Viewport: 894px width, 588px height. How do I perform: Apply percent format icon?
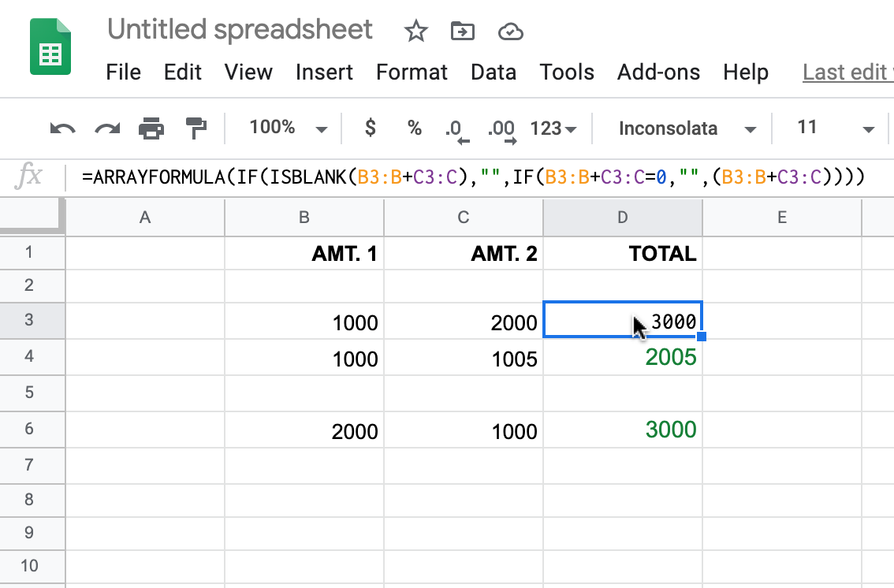coord(415,128)
